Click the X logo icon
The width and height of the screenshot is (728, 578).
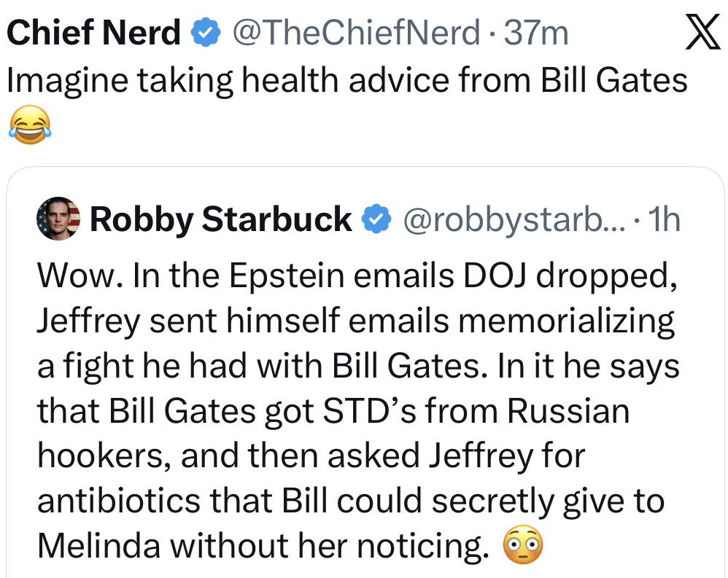point(702,34)
